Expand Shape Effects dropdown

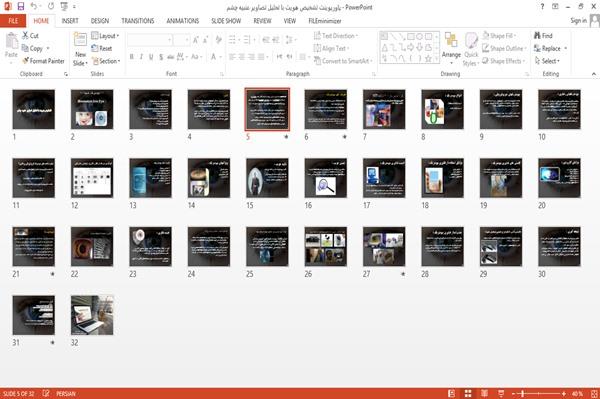click(x=504, y=61)
